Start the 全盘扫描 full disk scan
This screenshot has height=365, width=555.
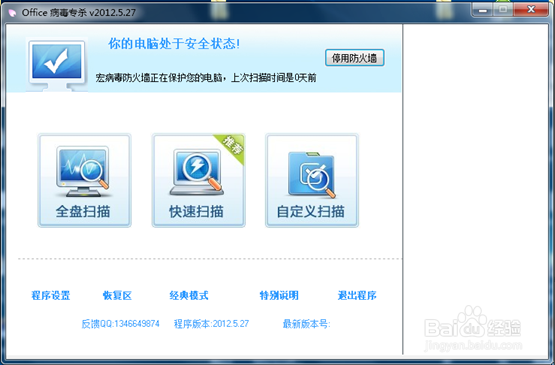tap(84, 180)
